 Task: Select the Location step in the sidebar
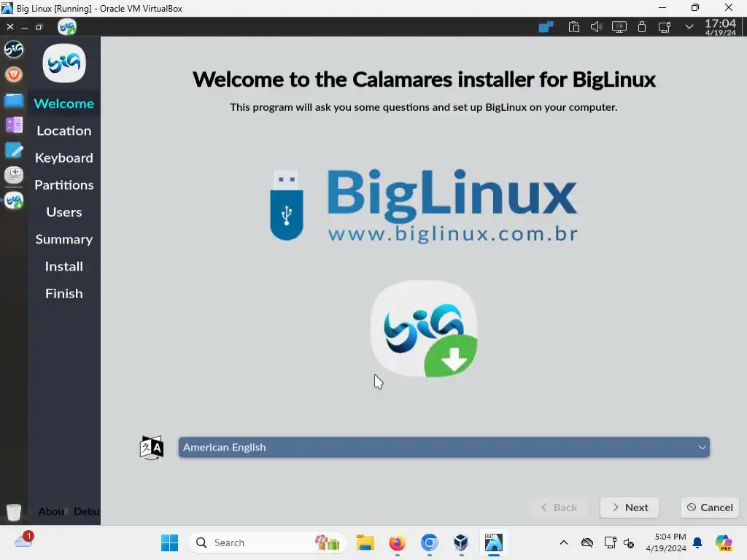click(x=64, y=131)
